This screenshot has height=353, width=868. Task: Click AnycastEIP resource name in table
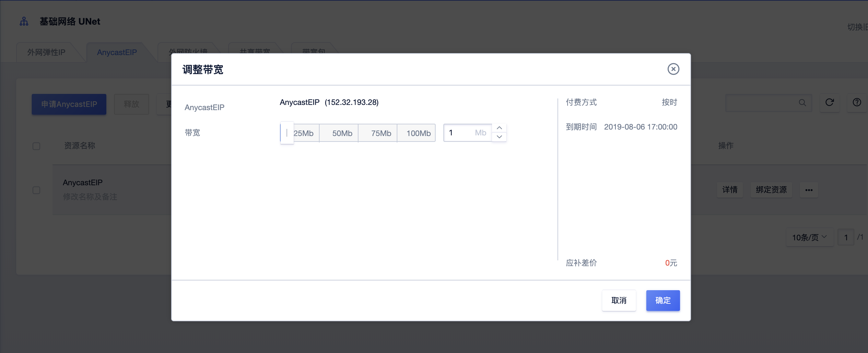point(83,183)
